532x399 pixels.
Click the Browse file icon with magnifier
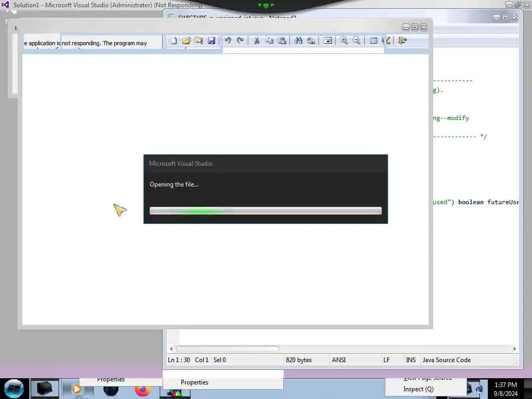point(199,41)
